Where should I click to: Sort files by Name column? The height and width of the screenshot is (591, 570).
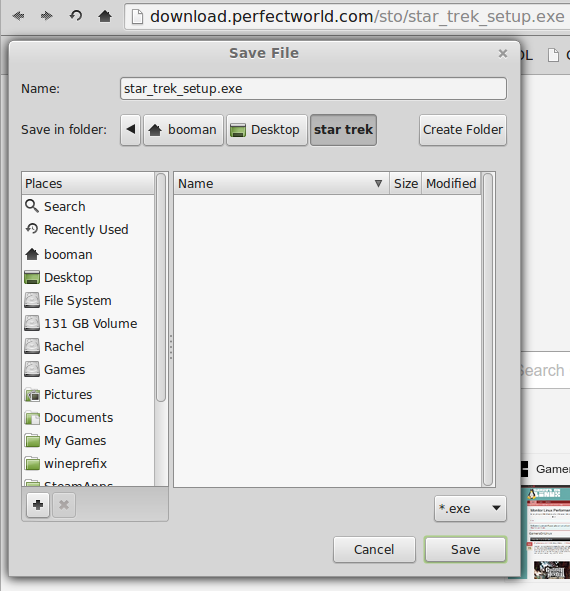tap(281, 184)
